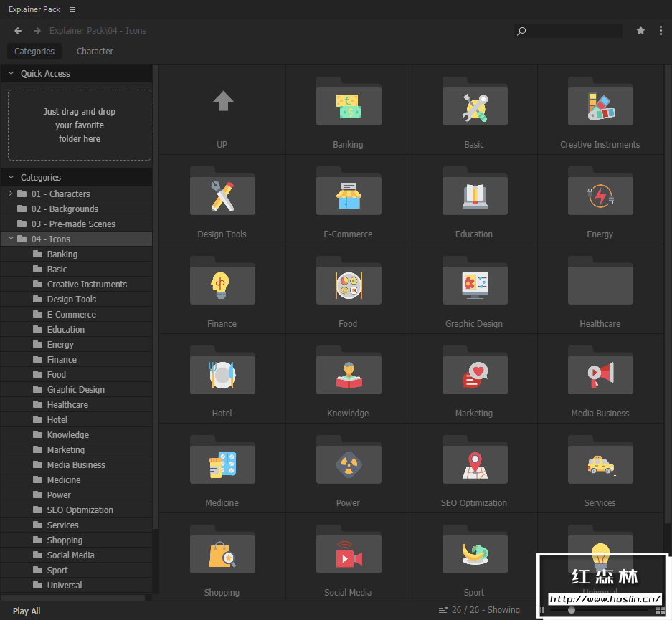This screenshot has width=672, height=620.
Task: Select Media Business in the tree
Action: coord(76,464)
